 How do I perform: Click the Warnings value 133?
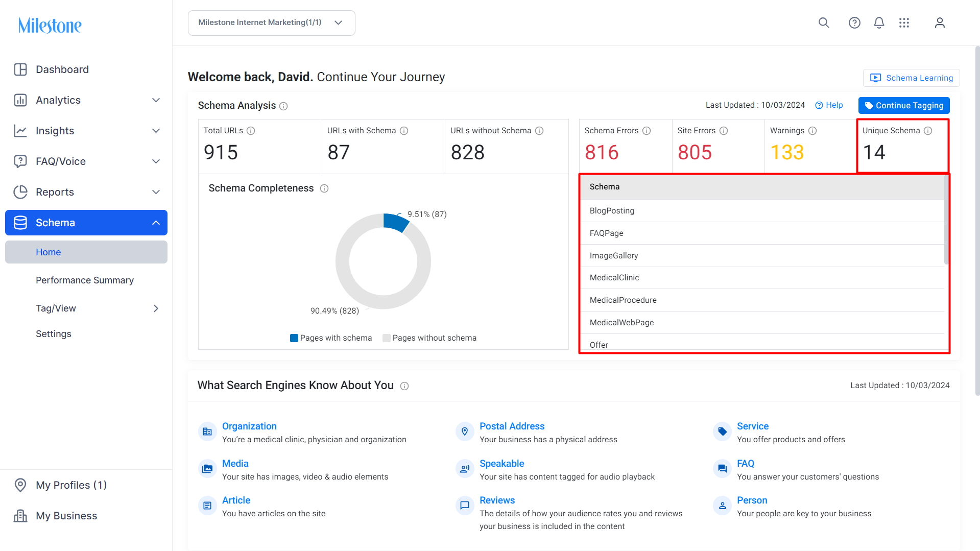[787, 153]
